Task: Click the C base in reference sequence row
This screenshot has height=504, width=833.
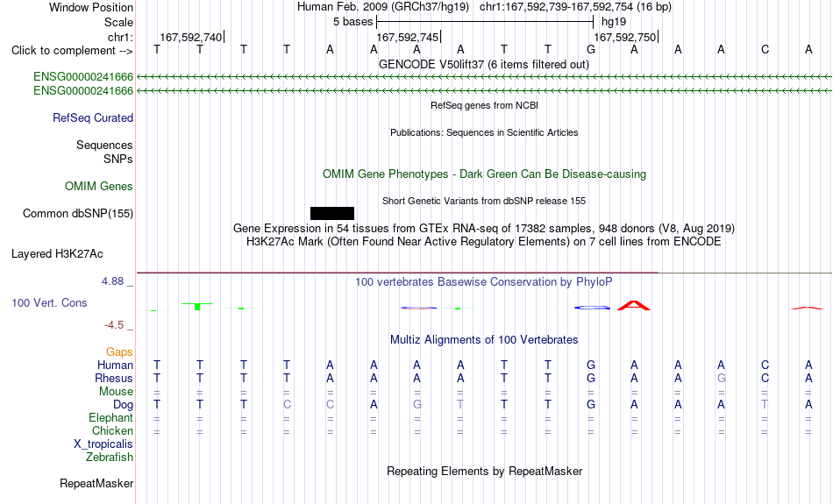Action: pos(765,49)
